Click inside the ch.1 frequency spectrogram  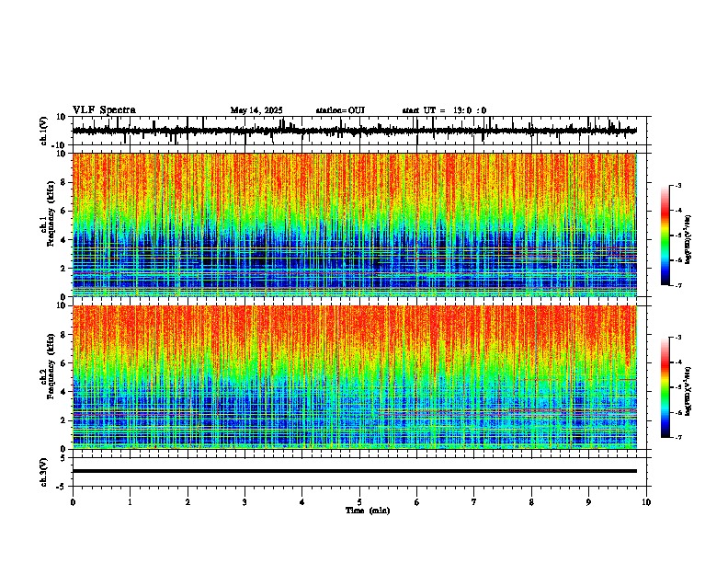[355, 224]
